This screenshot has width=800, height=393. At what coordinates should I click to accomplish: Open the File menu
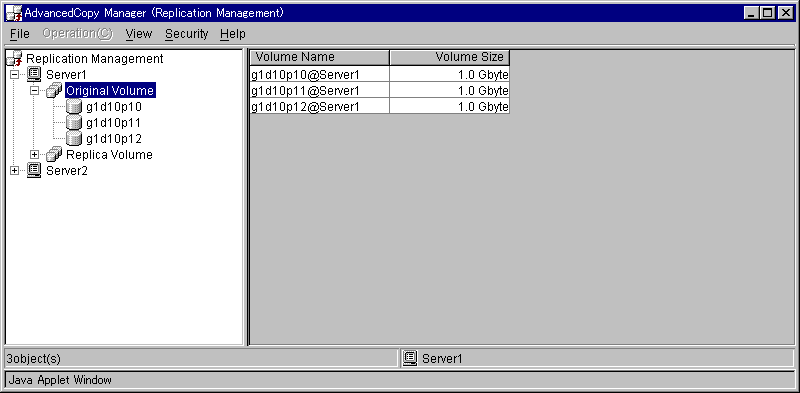(20, 34)
